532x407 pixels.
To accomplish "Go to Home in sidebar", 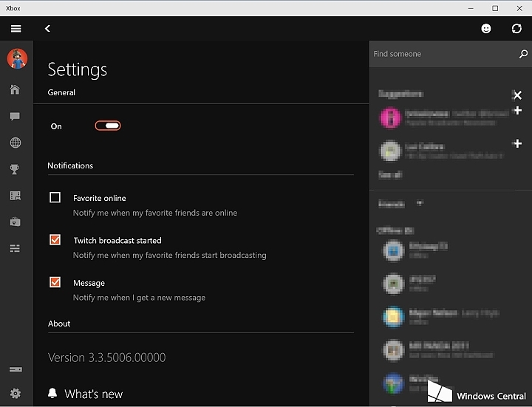I will pos(15,89).
